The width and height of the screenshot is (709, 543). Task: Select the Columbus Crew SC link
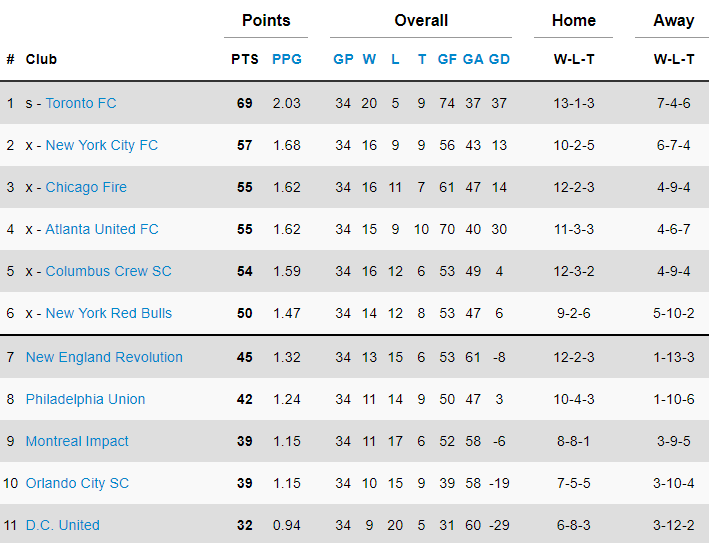[108, 271]
